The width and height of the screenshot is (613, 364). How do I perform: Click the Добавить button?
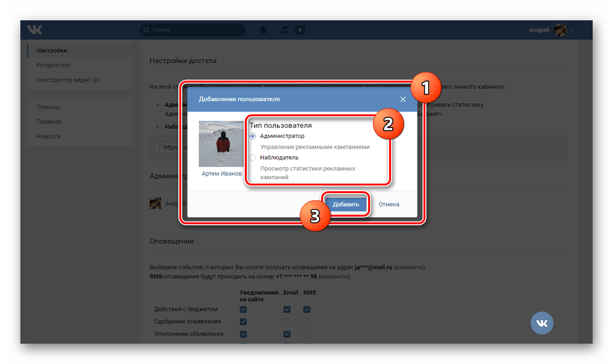(345, 205)
